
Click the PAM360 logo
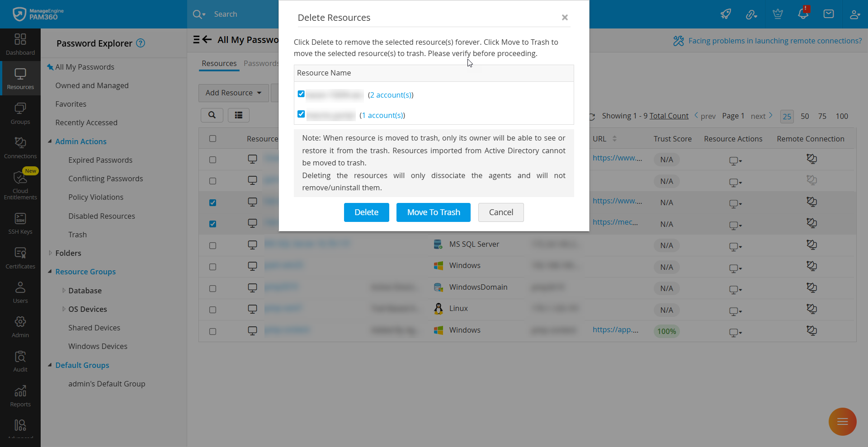click(38, 14)
